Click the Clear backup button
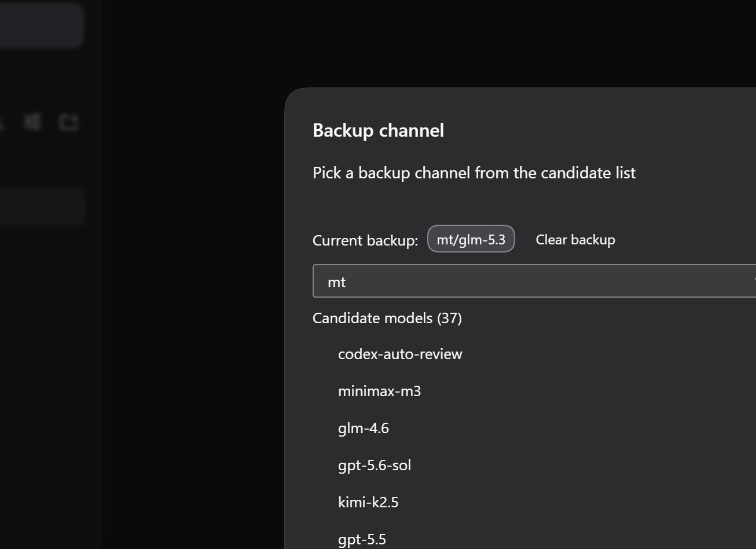 coord(575,240)
